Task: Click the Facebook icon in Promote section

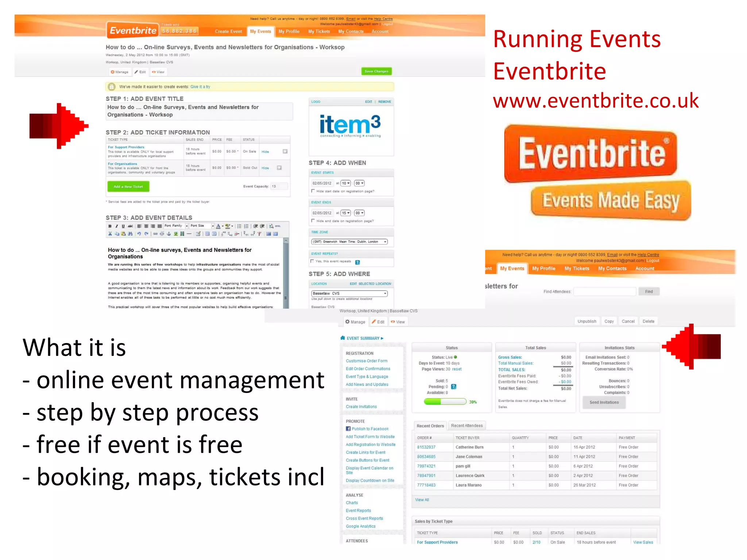Action: coord(348,429)
